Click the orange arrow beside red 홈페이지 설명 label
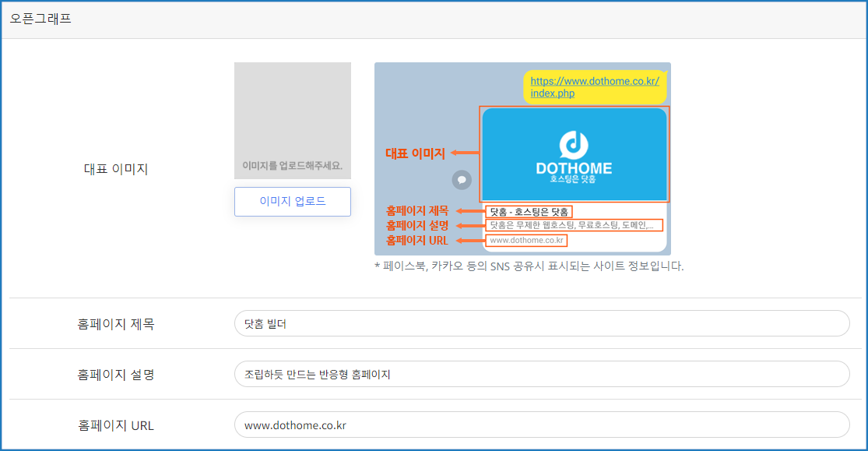This screenshot has width=868, height=451. pyautogui.click(x=470, y=226)
